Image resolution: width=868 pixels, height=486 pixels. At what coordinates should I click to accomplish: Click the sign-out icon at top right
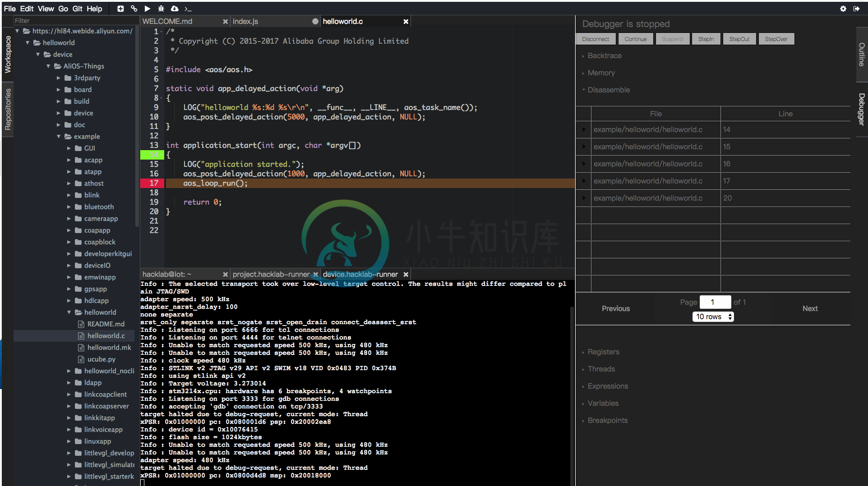click(856, 9)
